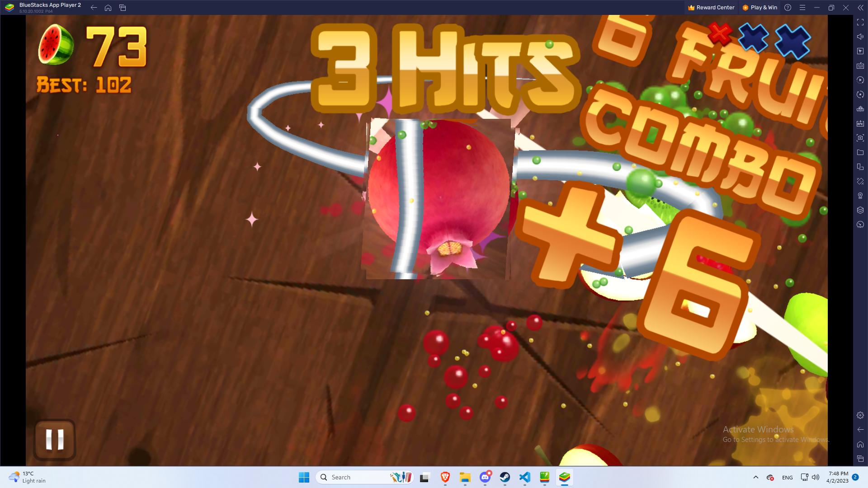Tap the Android back sidebar button
The image size is (868, 488).
(860, 430)
